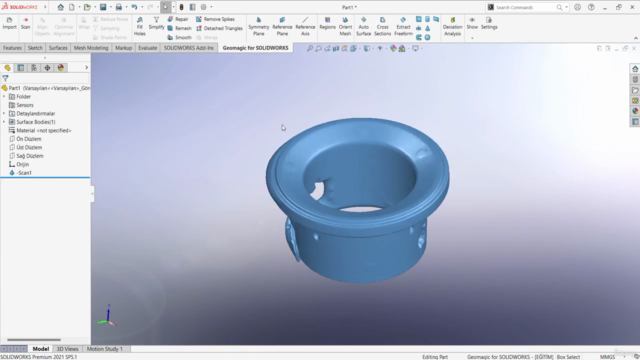Select Detached Triangles tool
The image size is (640, 360).
pyautogui.click(x=219, y=28)
